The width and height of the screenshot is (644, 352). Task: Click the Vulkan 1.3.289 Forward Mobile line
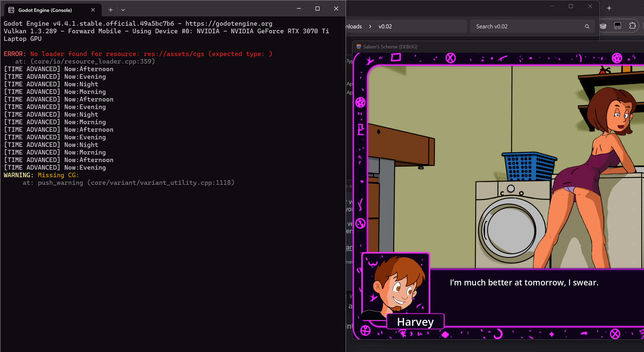[166, 31]
